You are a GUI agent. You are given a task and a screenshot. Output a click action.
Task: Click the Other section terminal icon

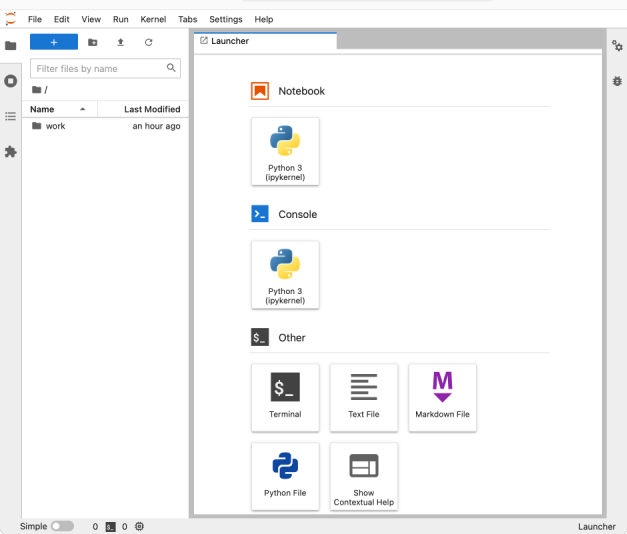[x=260, y=337]
